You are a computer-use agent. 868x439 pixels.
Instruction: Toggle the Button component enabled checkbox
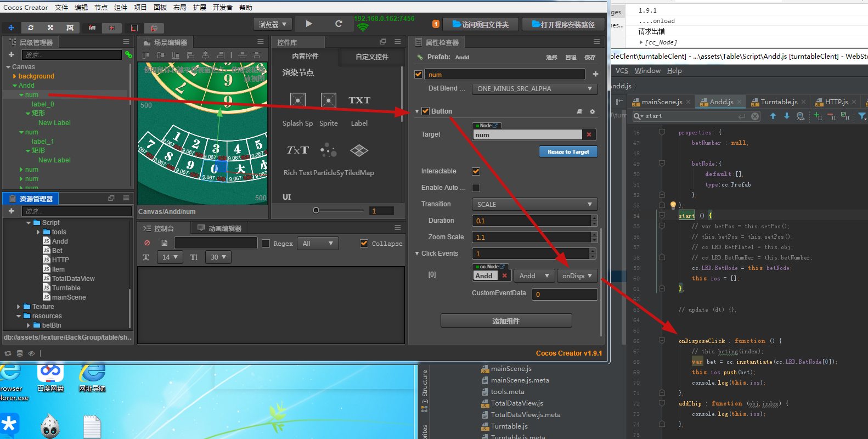click(x=425, y=111)
